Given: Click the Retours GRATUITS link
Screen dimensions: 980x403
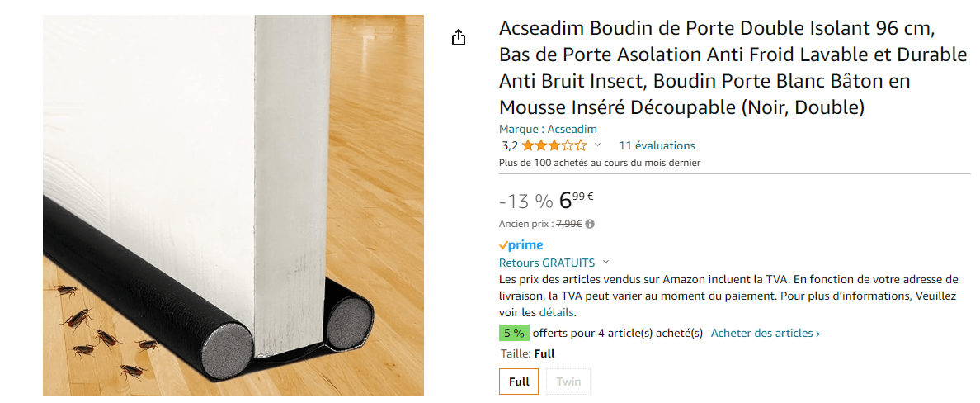Looking at the screenshot, I should click(x=547, y=263).
